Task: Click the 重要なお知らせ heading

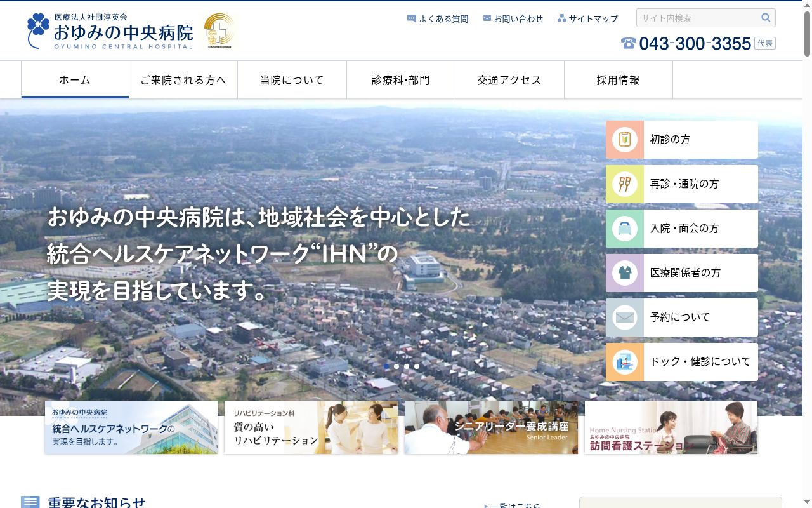Action: pyautogui.click(x=97, y=502)
